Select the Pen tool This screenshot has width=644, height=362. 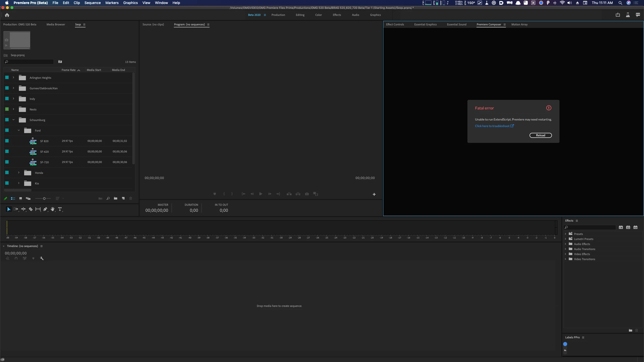[45, 209]
